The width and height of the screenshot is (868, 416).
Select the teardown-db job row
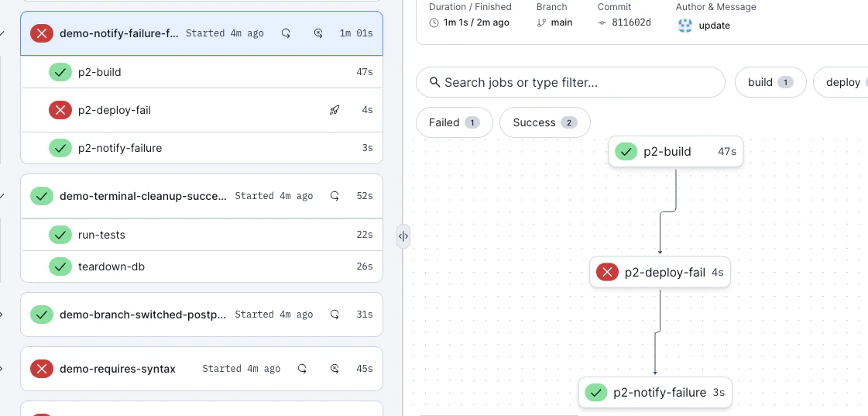tap(112, 266)
